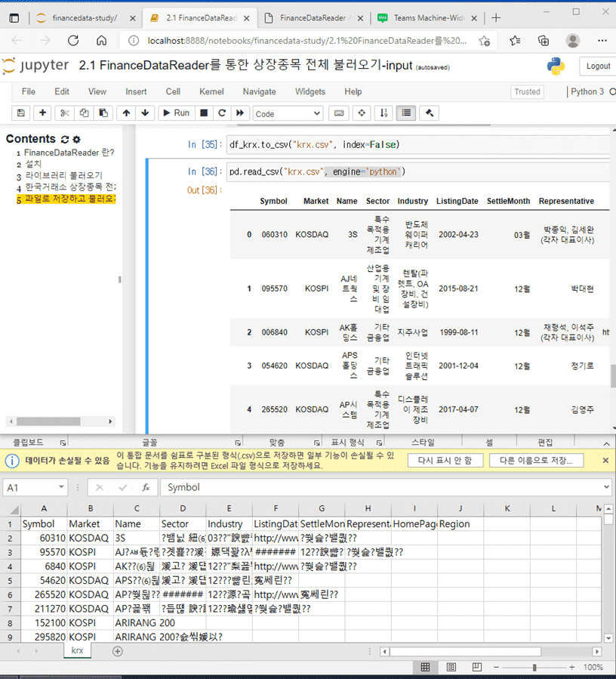Run the selected cell
616x679 pixels.
coord(176,113)
